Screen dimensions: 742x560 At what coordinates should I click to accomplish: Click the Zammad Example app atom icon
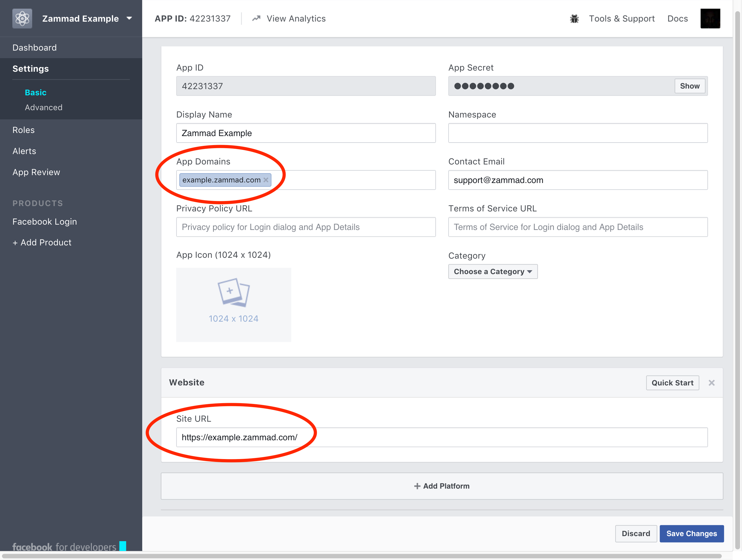[22, 19]
